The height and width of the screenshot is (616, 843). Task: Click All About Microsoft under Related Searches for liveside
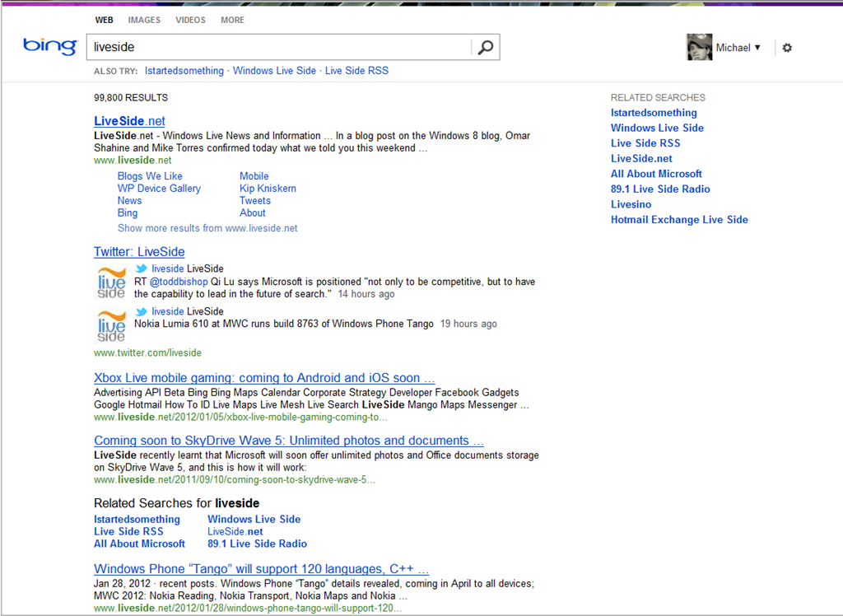139,544
